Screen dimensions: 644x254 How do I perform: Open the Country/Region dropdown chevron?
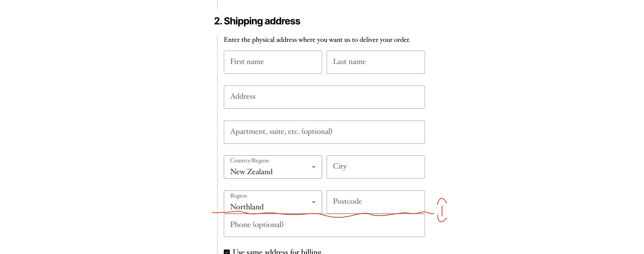pos(313,167)
